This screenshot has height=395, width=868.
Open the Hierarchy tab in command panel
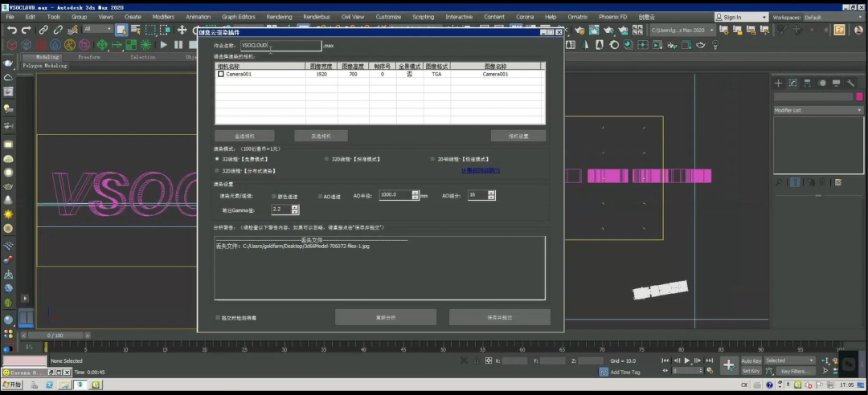pyautogui.click(x=807, y=83)
